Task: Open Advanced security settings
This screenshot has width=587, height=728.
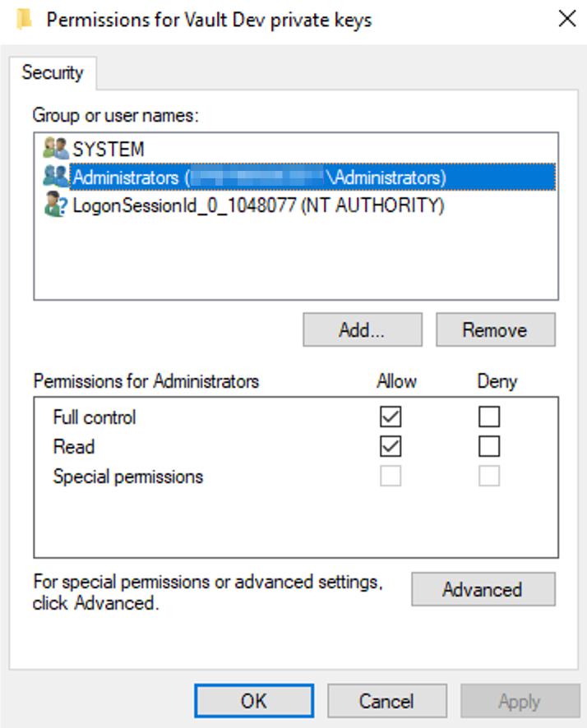Action: point(483,590)
